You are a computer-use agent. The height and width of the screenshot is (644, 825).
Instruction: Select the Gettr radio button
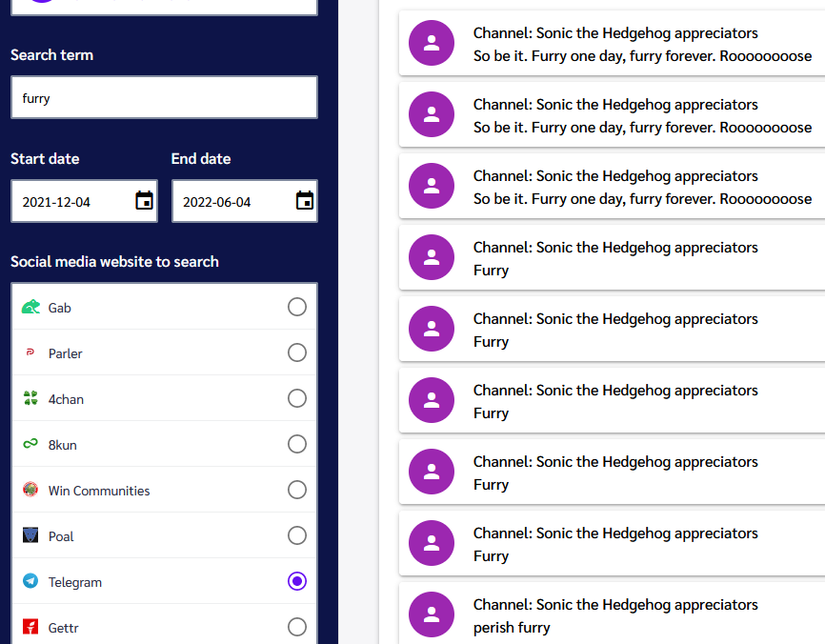click(x=297, y=627)
